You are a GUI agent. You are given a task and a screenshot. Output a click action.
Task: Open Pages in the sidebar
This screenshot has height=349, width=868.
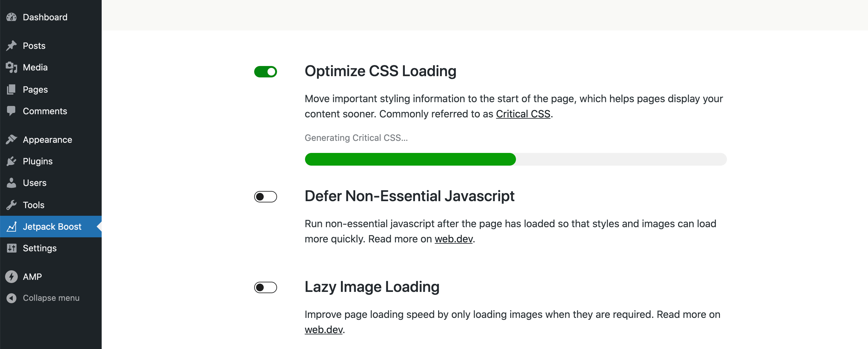click(35, 89)
